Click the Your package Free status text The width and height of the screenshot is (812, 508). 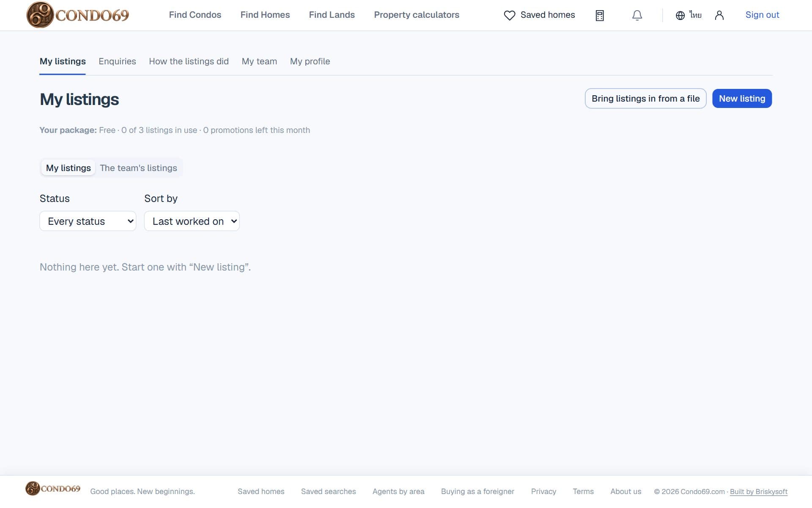[x=175, y=130]
